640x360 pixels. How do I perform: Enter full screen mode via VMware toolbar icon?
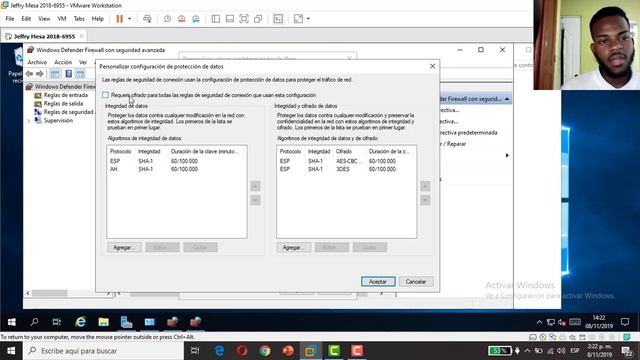(x=244, y=19)
